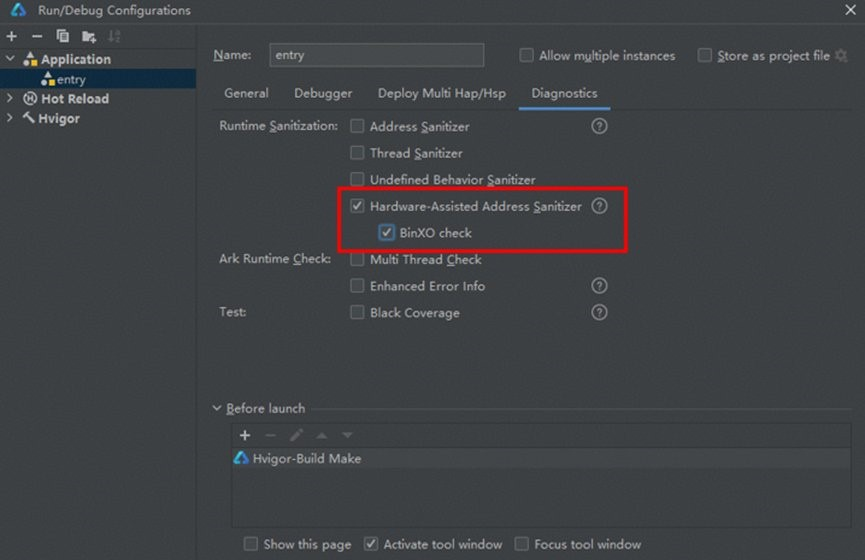This screenshot has height=560, width=865.
Task: Collapse the Application tree node
Action: 10,58
